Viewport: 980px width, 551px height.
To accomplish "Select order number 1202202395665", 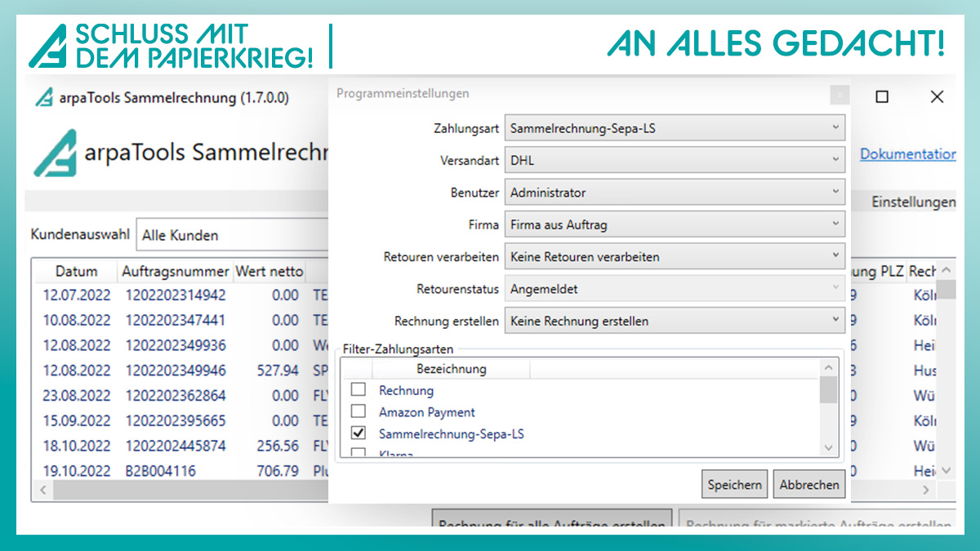I will pos(176,421).
